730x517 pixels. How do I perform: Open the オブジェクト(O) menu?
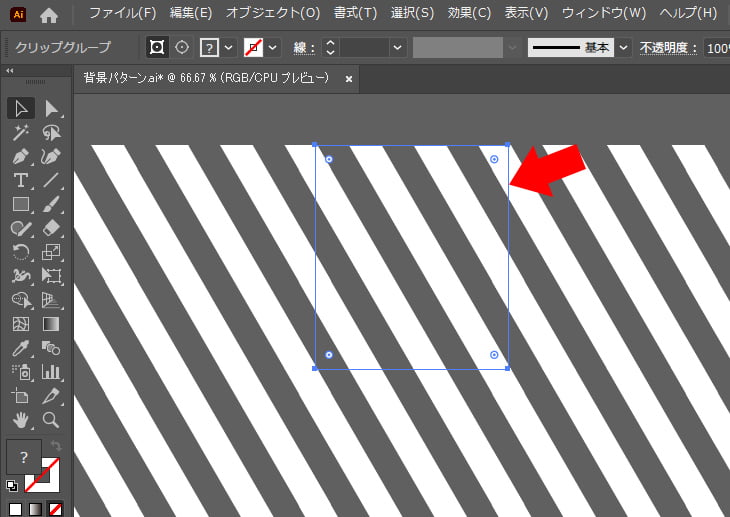[272, 14]
